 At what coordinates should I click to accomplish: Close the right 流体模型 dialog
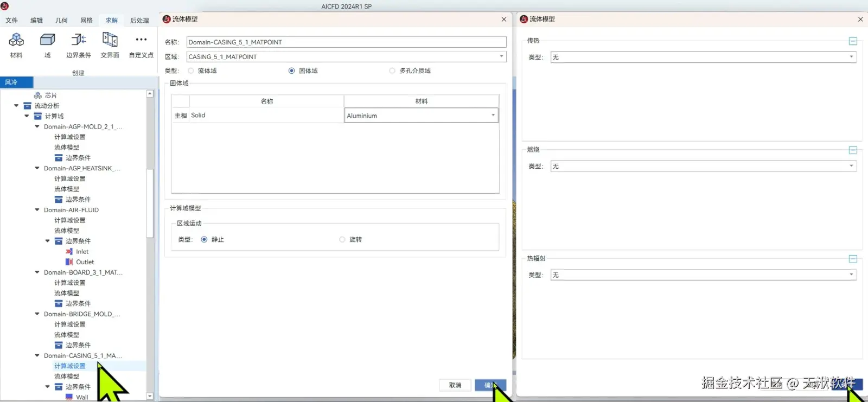tap(860, 19)
